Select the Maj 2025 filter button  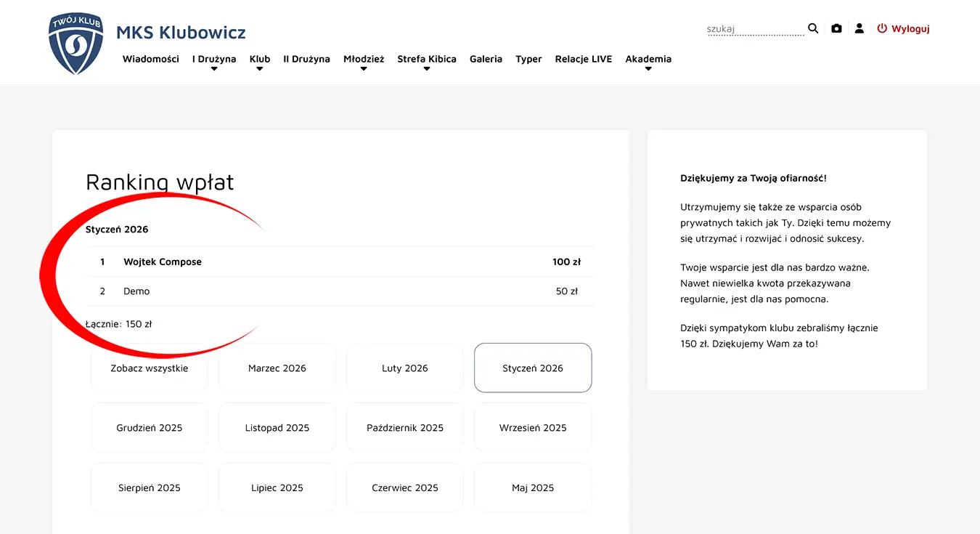coord(532,488)
